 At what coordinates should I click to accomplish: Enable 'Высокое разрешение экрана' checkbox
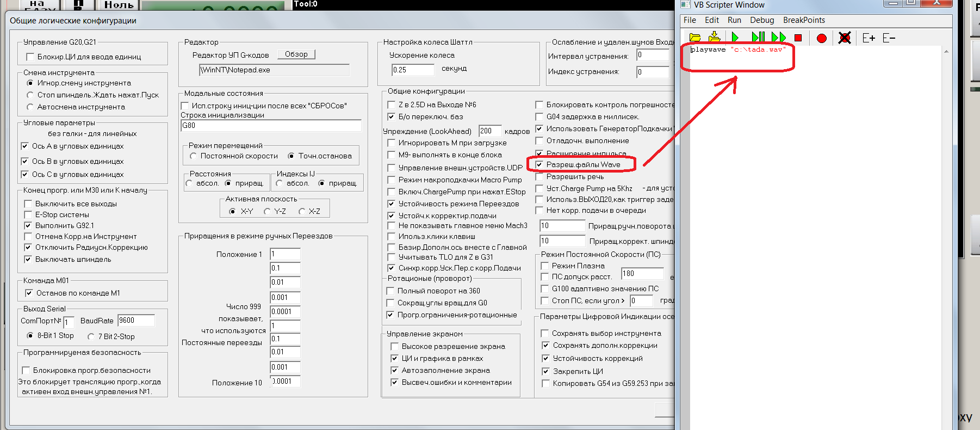[x=395, y=346]
